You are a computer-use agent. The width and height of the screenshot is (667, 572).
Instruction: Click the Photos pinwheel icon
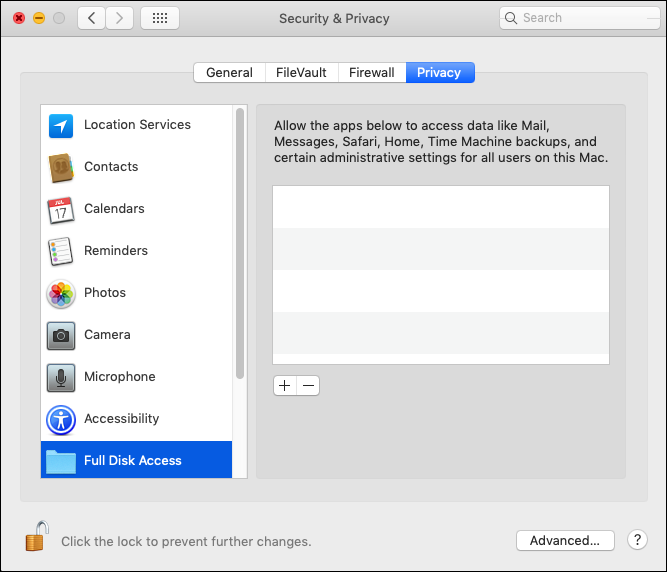(61, 293)
